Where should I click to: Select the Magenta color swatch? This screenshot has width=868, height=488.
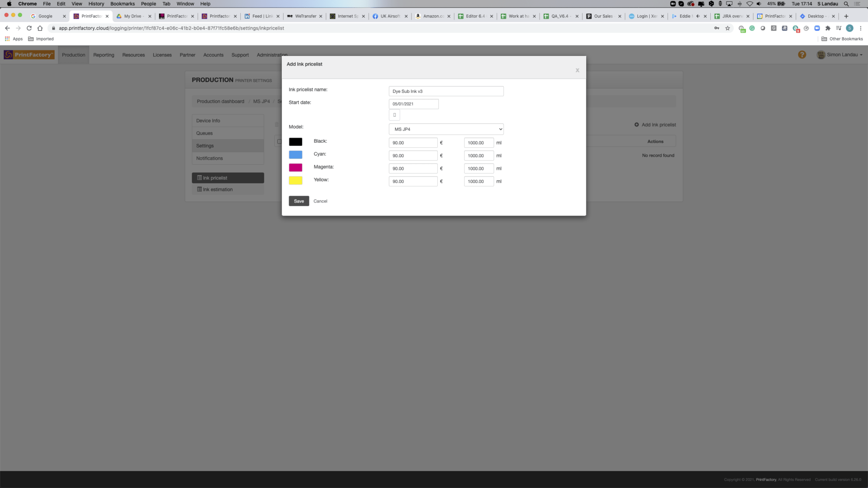295,167
